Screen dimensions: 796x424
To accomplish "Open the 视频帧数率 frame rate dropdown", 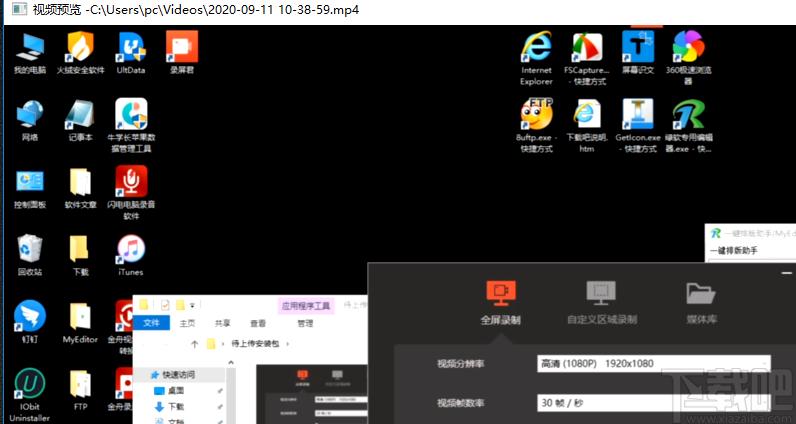I will tap(654, 403).
